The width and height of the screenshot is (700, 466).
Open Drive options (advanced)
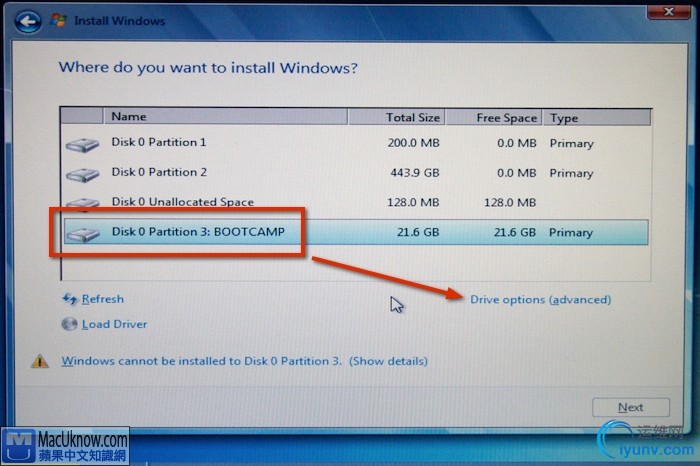541,300
